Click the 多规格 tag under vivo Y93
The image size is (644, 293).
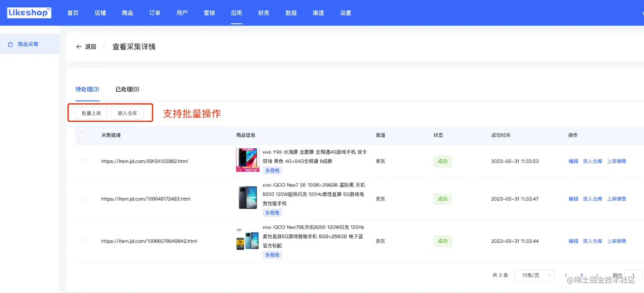click(272, 170)
